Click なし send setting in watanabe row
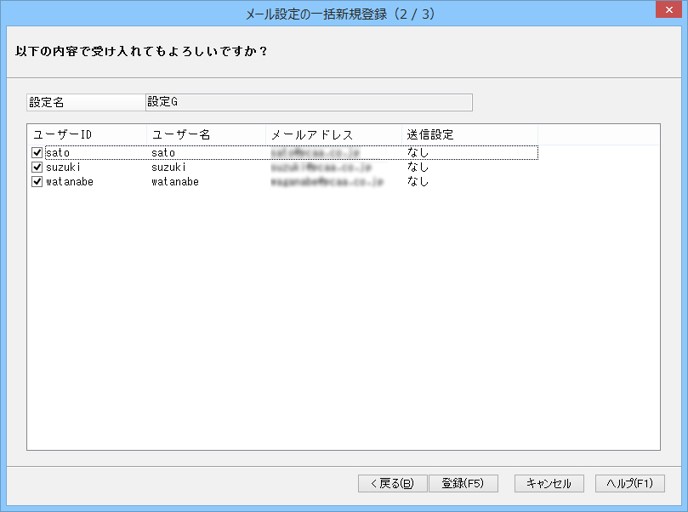 click(418, 182)
